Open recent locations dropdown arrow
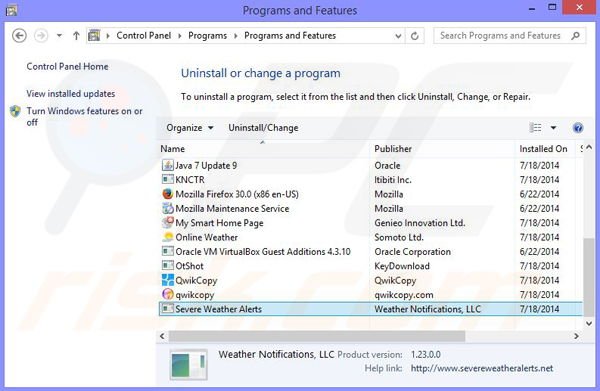Viewport: 600px width, 391px height. click(x=59, y=36)
